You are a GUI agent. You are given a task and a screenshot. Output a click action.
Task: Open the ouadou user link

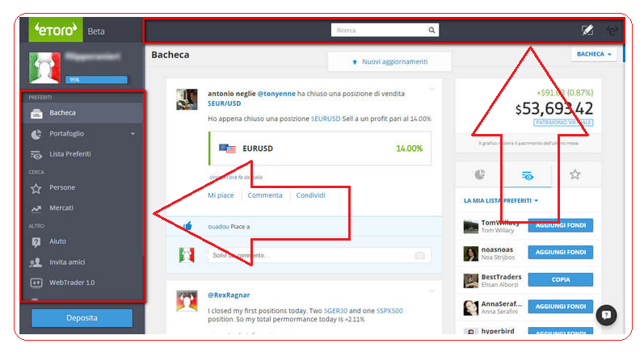218,227
